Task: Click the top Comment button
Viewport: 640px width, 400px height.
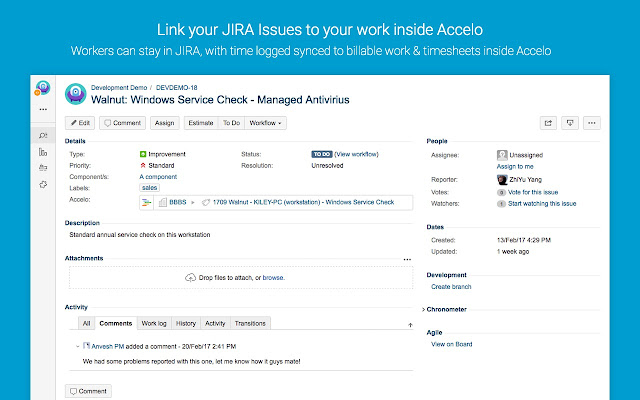Action: [x=122, y=123]
